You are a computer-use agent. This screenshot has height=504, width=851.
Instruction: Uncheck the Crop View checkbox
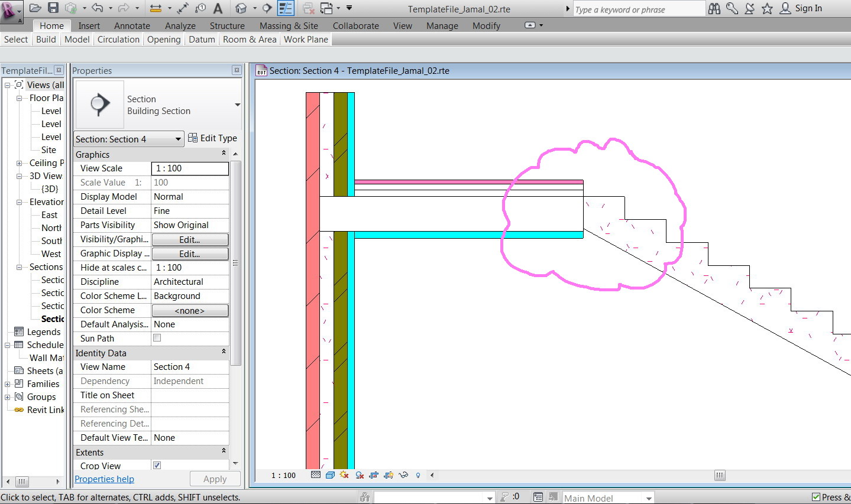click(x=156, y=465)
